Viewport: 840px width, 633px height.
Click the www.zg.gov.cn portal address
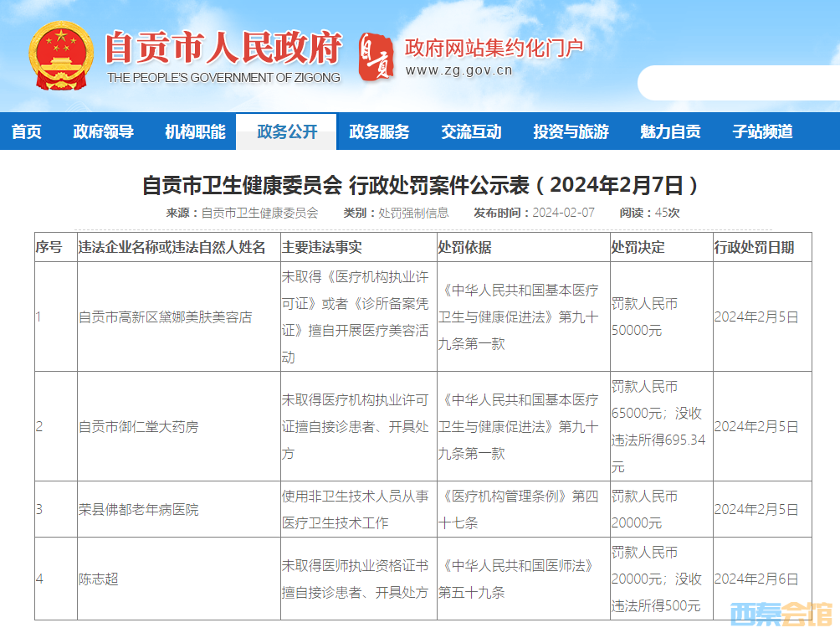(x=459, y=70)
